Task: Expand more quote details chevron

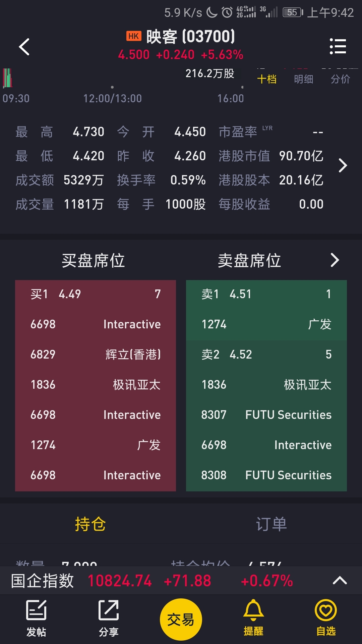Action: tap(343, 165)
